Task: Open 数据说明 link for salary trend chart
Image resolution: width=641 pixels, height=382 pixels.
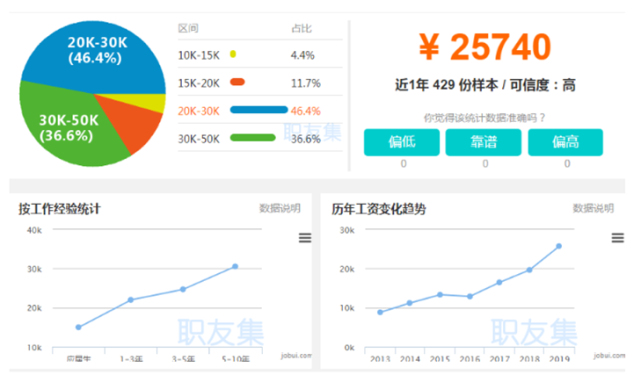Action: click(593, 208)
